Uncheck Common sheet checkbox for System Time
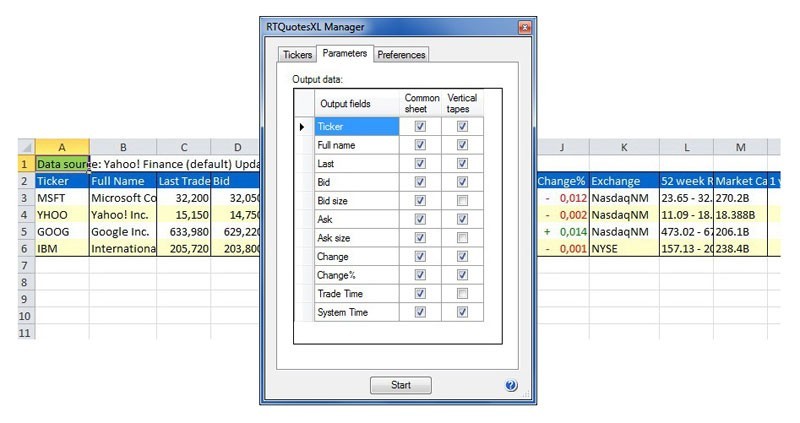This screenshot has height=423, width=800. pos(420,313)
